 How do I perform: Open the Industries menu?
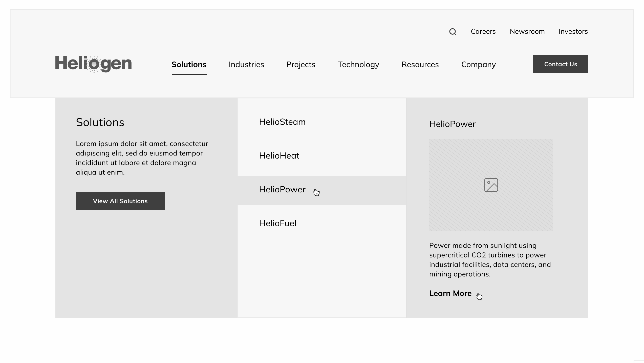[x=246, y=65]
